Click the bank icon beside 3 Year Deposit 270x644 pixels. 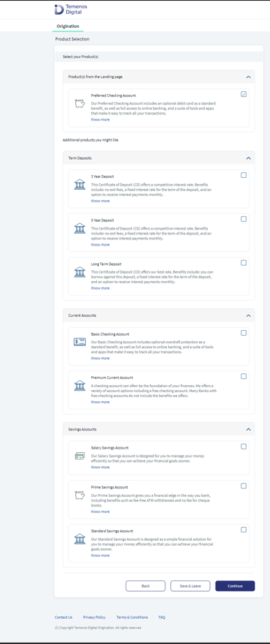pos(80,184)
